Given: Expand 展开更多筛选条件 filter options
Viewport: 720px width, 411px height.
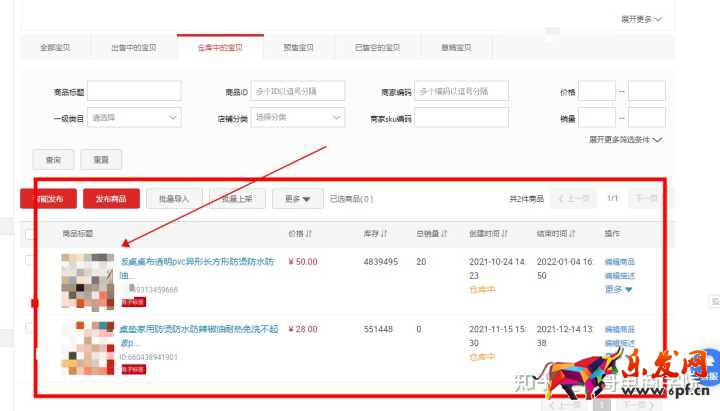Looking at the screenshot, I should pos(625,140).
